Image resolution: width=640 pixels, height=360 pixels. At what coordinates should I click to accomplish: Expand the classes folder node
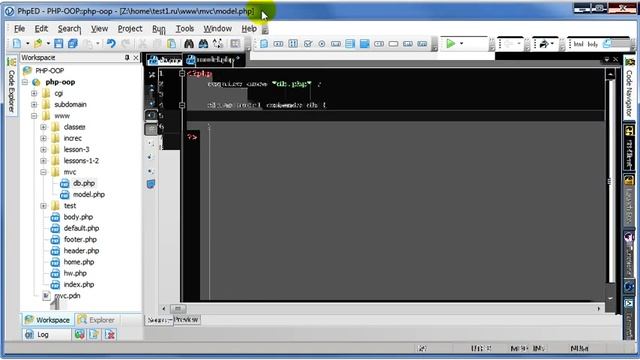point(44,127)
